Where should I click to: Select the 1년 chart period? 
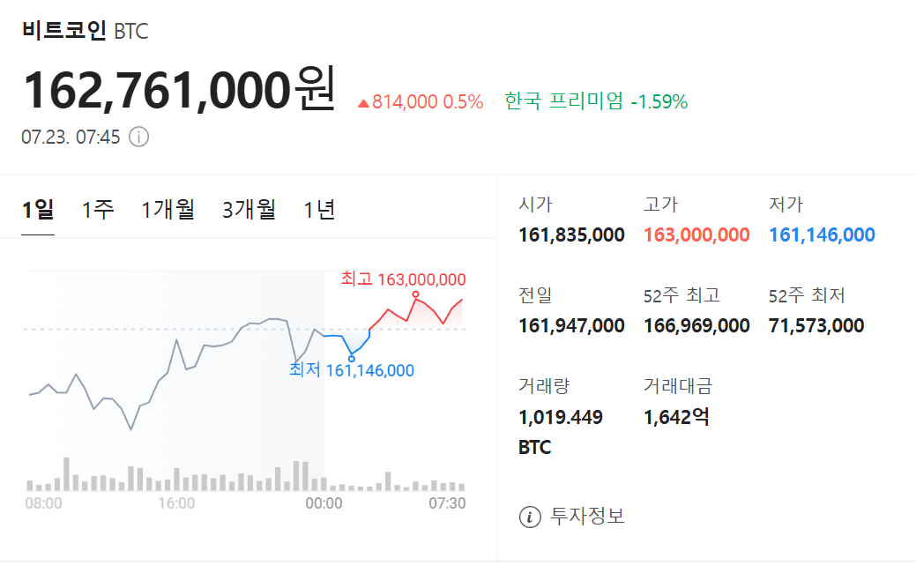click(x=319, y=210)
